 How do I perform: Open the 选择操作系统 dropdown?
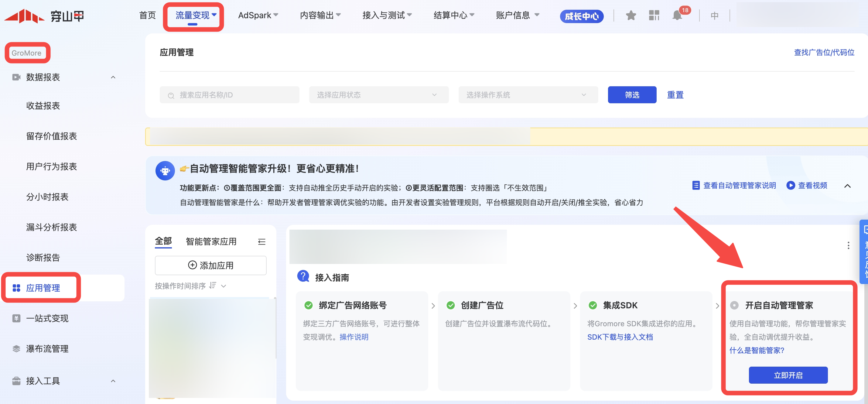(528, 95)
